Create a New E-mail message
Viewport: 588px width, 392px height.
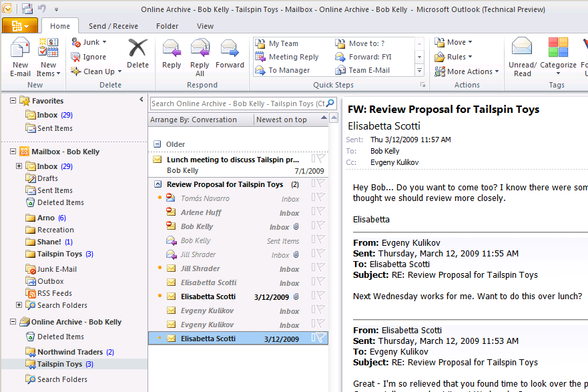(x=20, y=57)
